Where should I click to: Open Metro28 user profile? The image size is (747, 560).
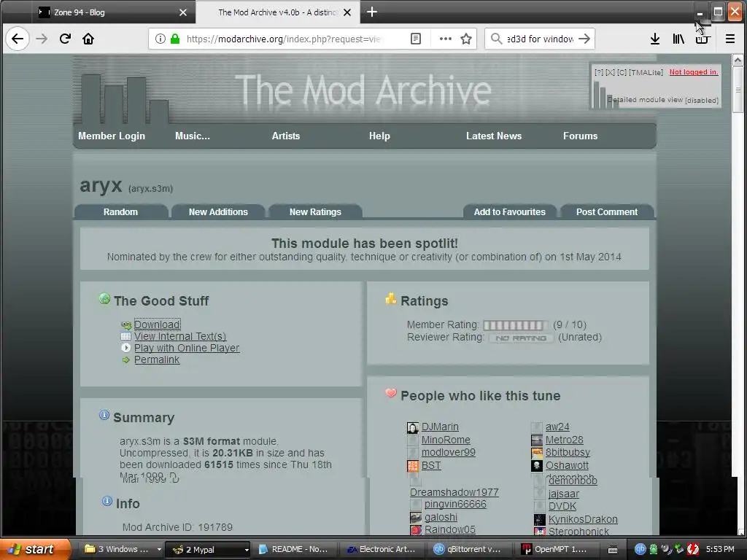click(565, 440)
